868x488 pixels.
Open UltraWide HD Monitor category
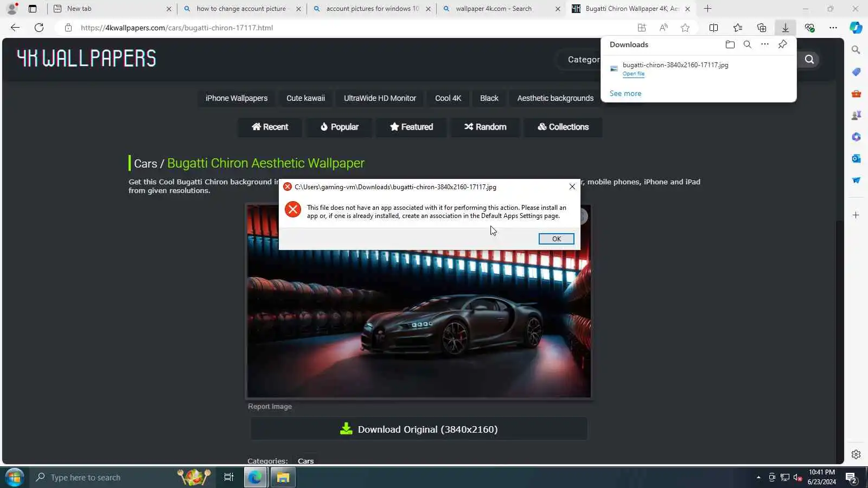coord(380,98)
